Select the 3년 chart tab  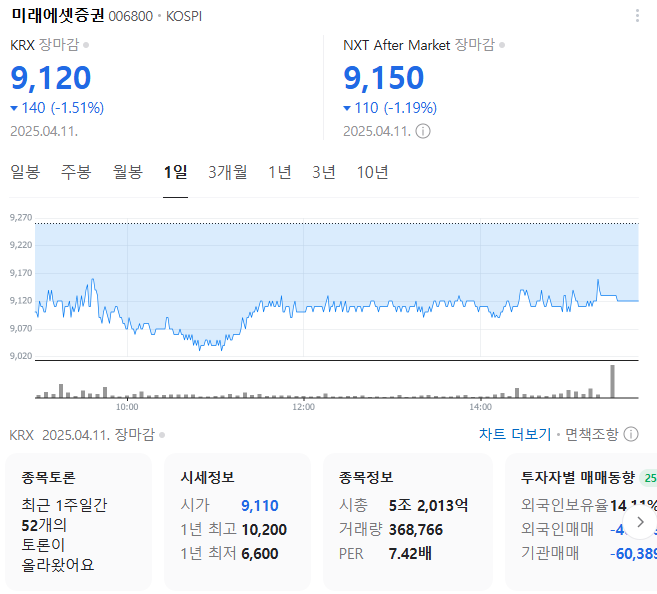[324, 172]
